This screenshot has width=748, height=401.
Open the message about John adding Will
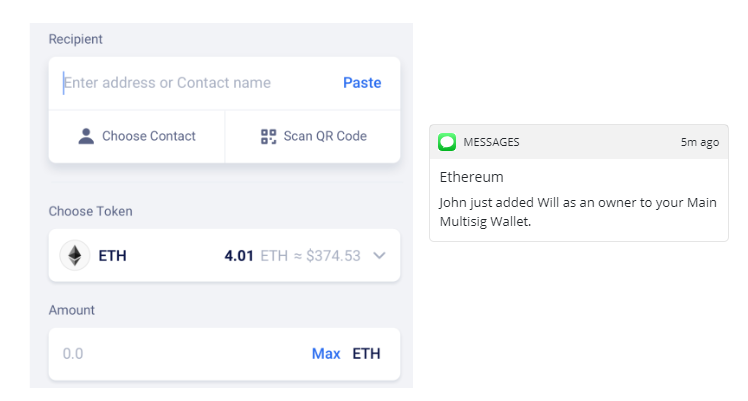tap(578, 212)
